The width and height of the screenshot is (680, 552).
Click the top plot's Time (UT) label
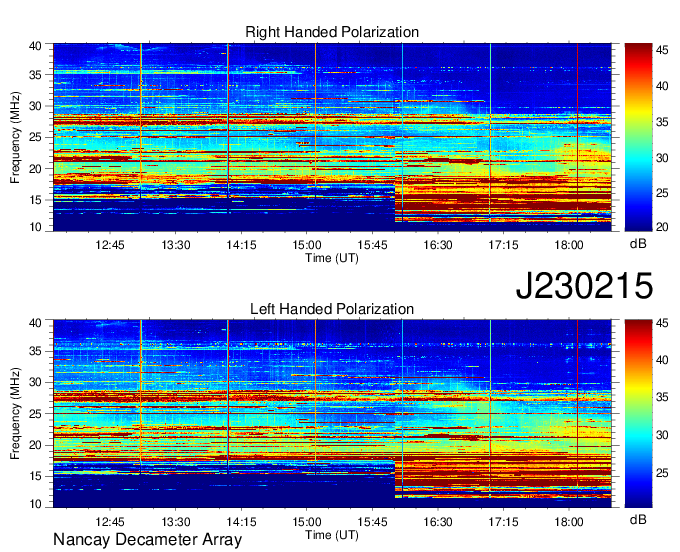tap(332, 258)
